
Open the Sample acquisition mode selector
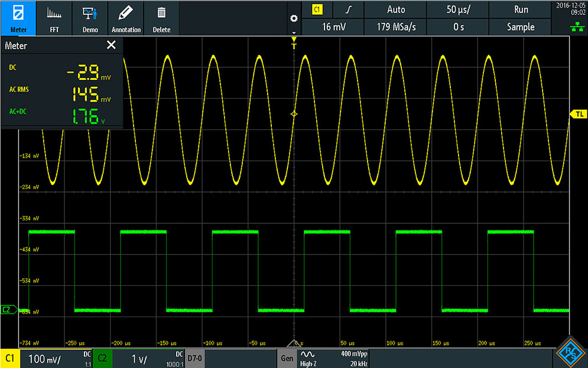pos(520,27)
